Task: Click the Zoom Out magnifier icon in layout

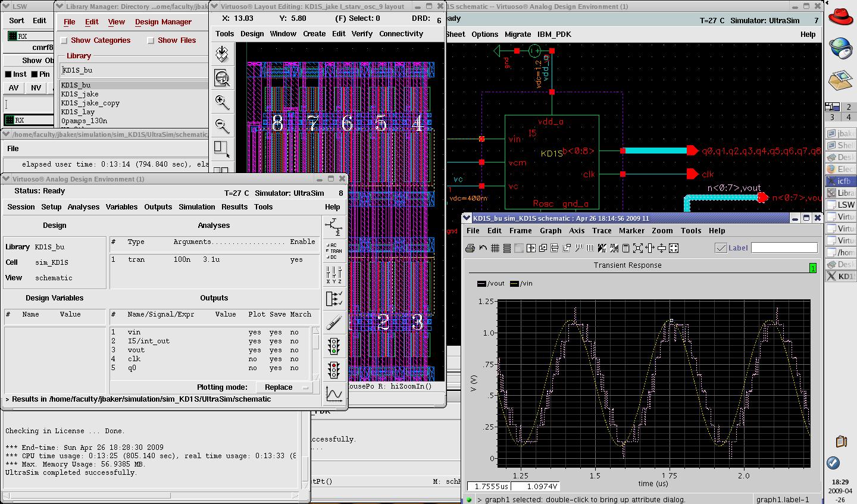Action: tap(222, 126)
